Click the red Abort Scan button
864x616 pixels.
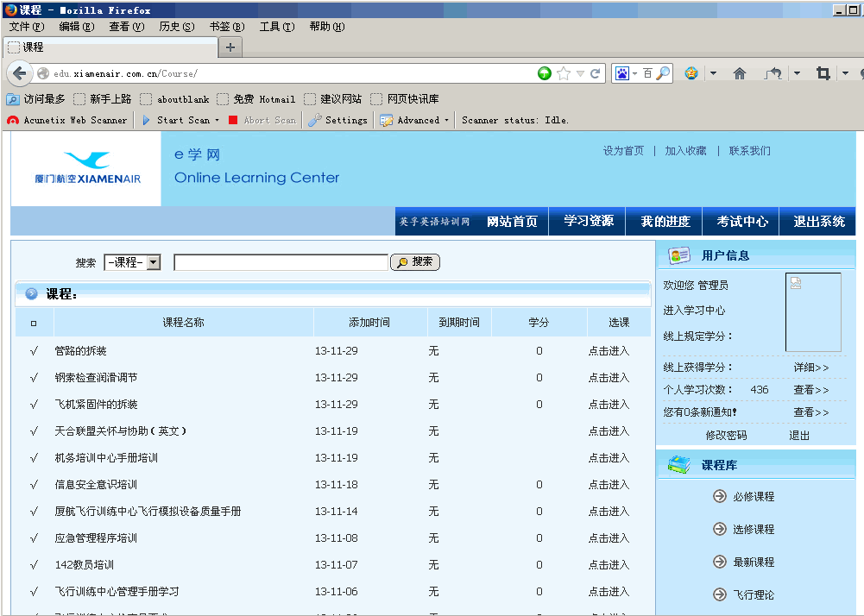coord(263,120)
